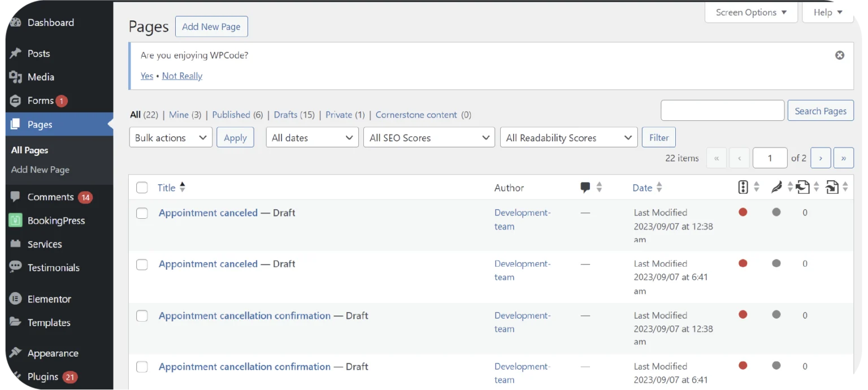Toggle the select-all checkbox beside Title
This screenshot has height=390, width=868.
(x=142, y=188)
